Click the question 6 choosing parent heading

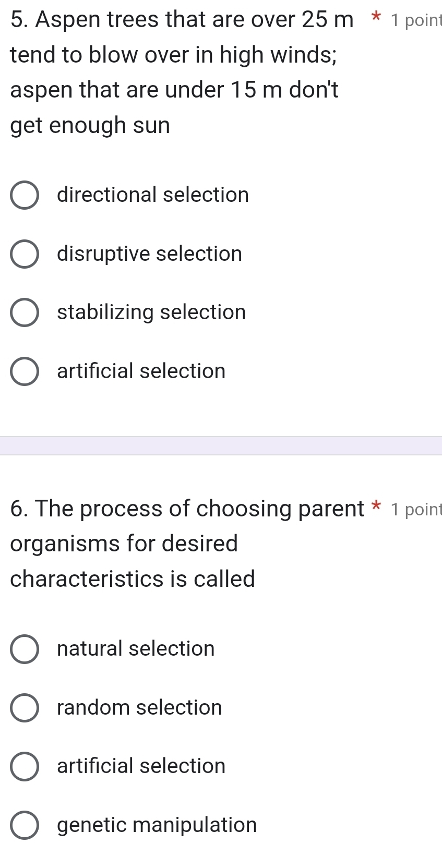click(x=187, y=544)
